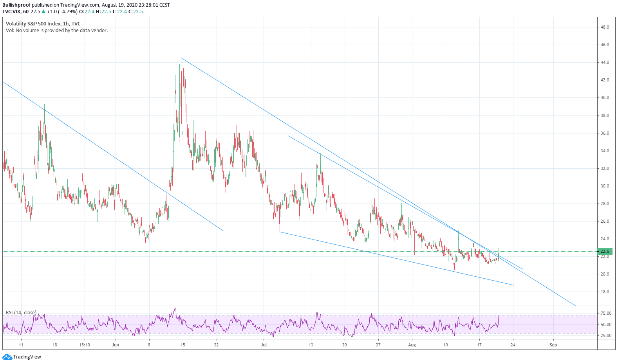This screenshot has height=364, width=618.
Task: Select the 15:10 time axis label
Action: [85, 345]
